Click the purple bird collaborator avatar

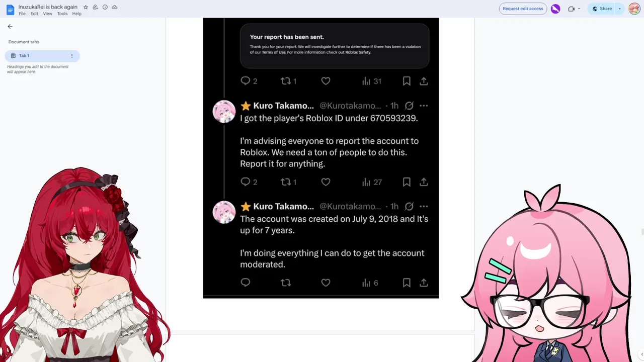555,9
